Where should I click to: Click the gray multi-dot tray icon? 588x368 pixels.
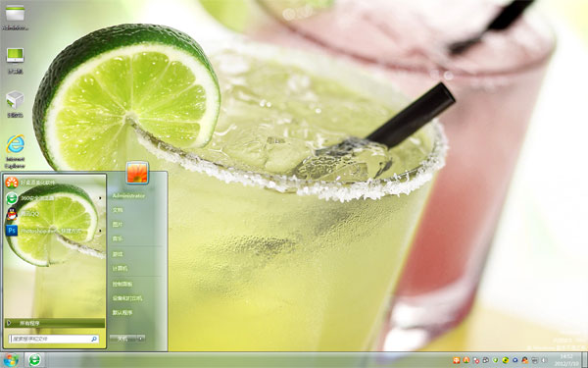pos(486,360)
